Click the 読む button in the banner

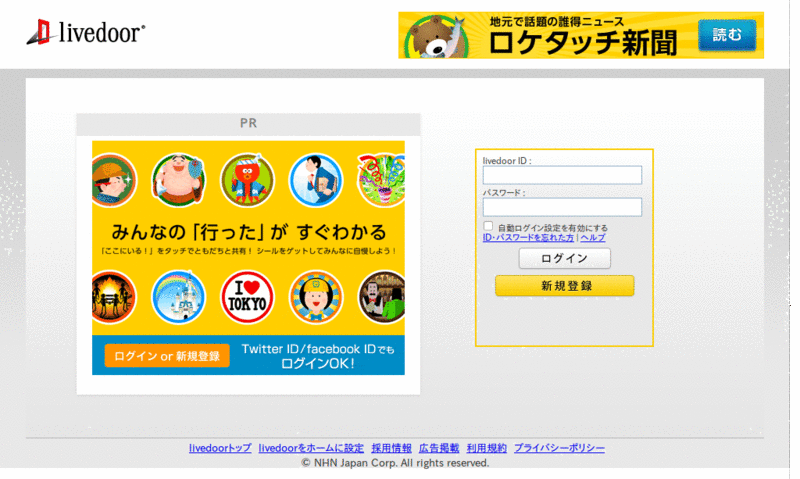(727, 35)
